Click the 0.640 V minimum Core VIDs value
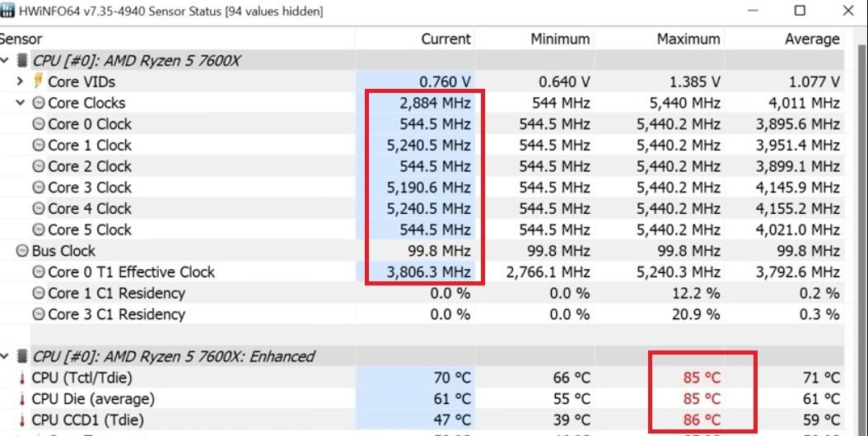Screen dimensions: 868x436 pyautogui.click(x=564, y=82)
